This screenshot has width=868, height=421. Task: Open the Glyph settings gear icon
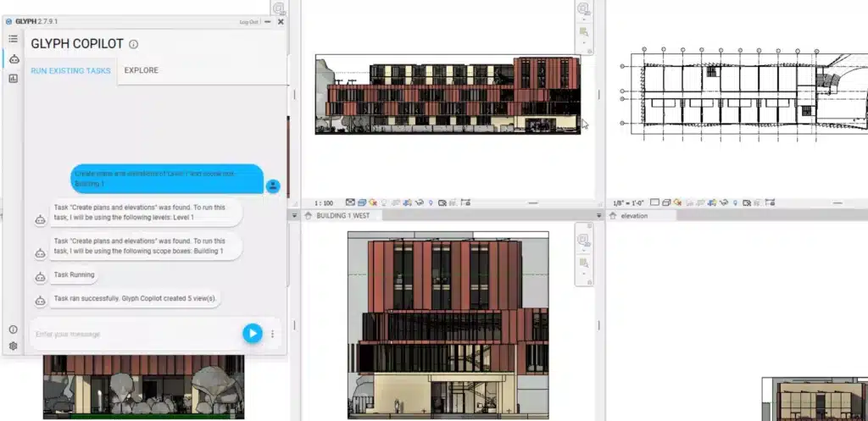point(14,346)
